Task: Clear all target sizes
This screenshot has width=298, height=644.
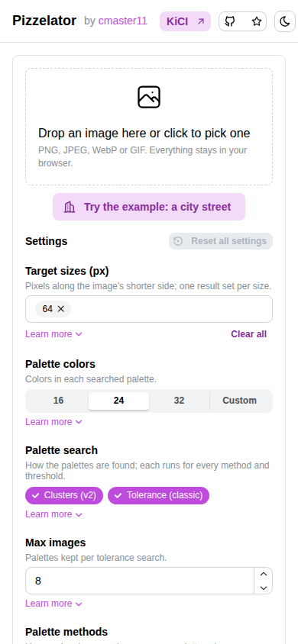Action: 248,334
